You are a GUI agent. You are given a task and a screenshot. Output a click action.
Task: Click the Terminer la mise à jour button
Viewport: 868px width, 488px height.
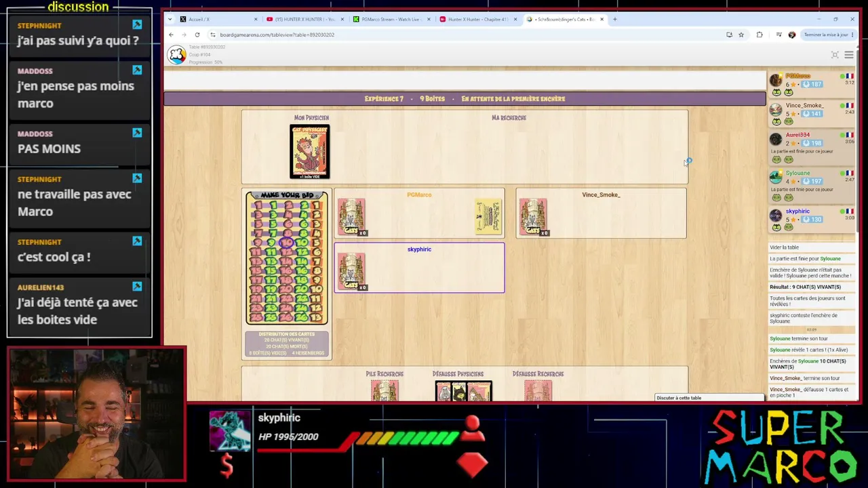point(829,35)
